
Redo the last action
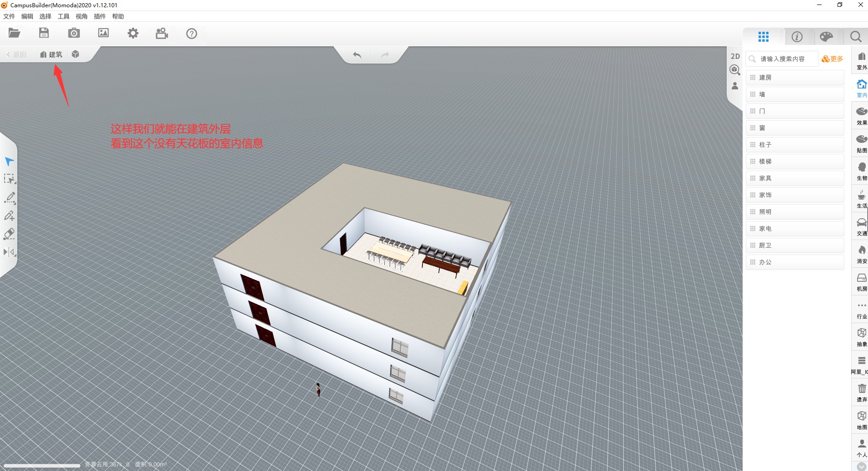(385, 55)
